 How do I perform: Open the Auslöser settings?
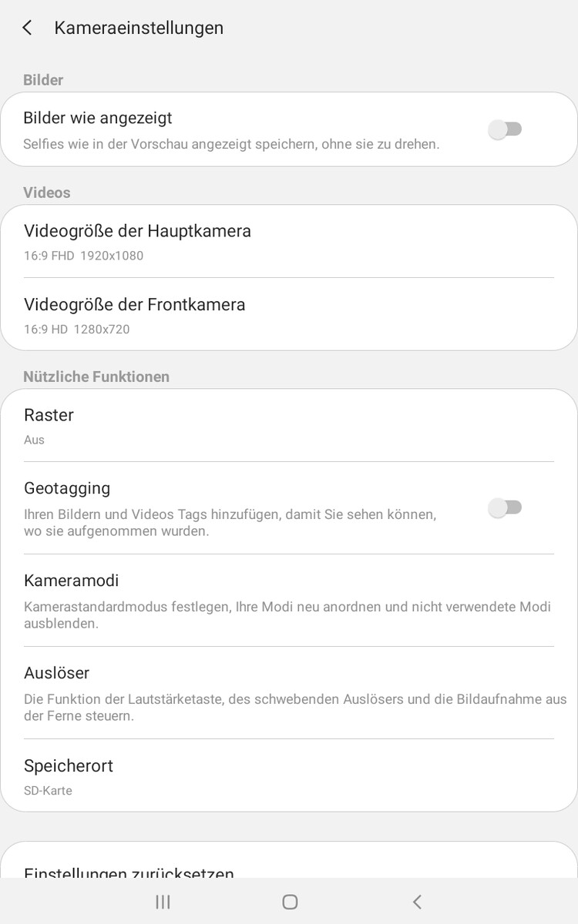(x=57, y=674)
